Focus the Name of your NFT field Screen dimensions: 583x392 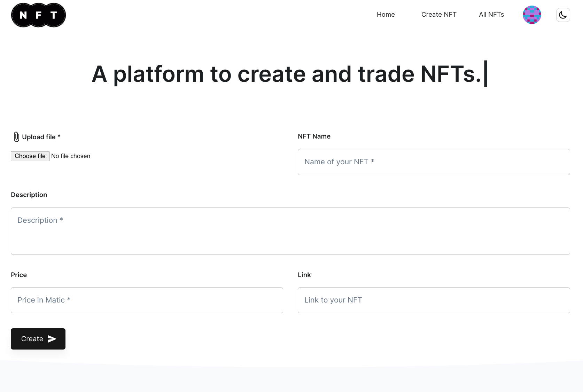pos(434,162)
